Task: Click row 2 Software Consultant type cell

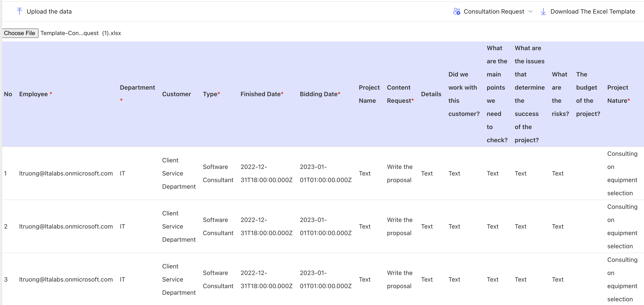Action: [218, 226]
